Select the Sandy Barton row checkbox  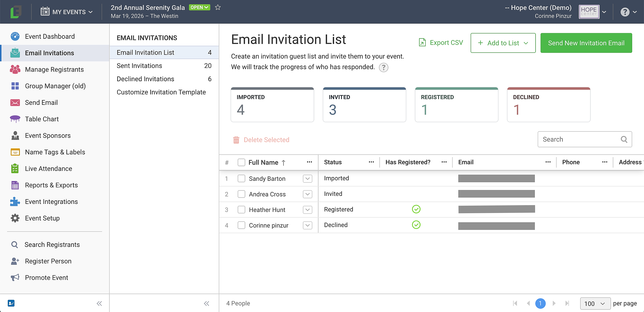click(241, 179)
